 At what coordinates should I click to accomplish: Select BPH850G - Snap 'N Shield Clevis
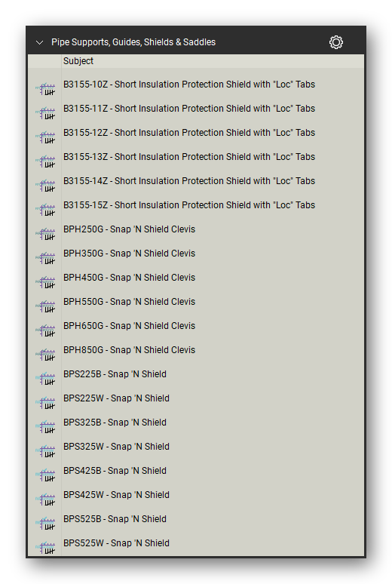tap(129, 350)
